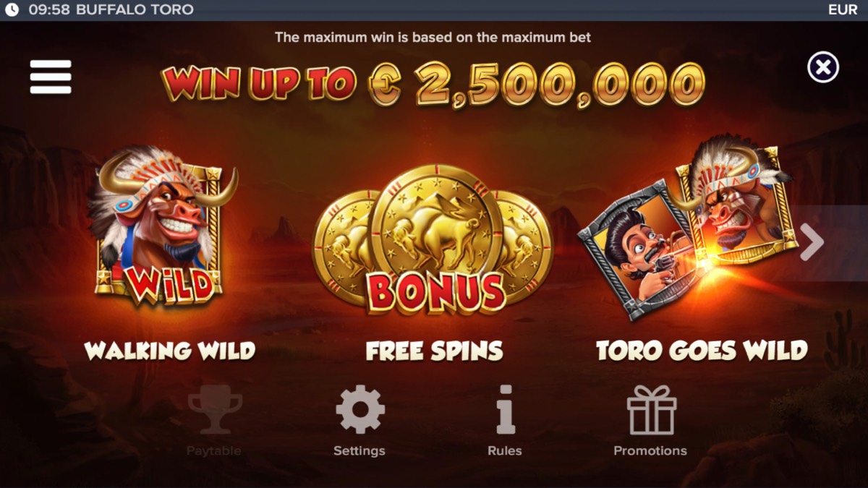Click the Promotions label text

click(x=650, y=450)
